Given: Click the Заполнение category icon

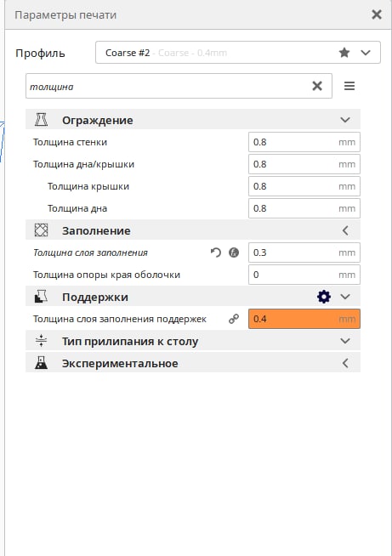Looking at the screenshot, I should click(x=41, y=230).
